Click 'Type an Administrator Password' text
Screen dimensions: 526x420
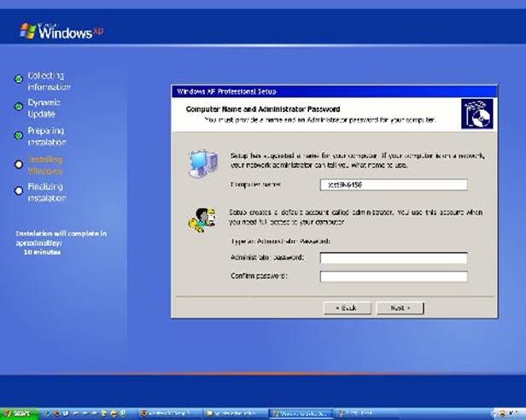281,242
